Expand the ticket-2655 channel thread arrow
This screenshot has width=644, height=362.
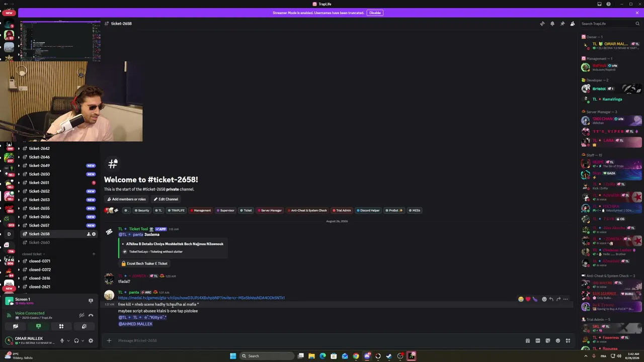[x=19, y=208]
